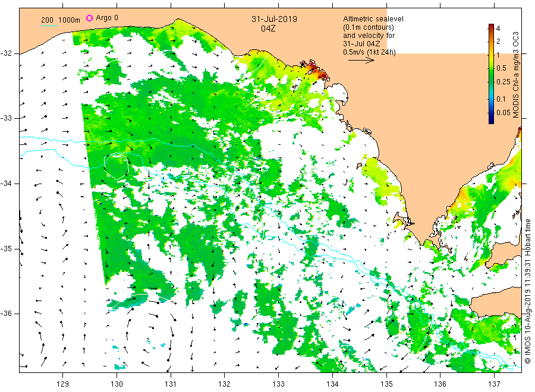This screenshot has height=392, width=535.
Task: Click colorbar tick value 0.05
Action: pos(503,113)
